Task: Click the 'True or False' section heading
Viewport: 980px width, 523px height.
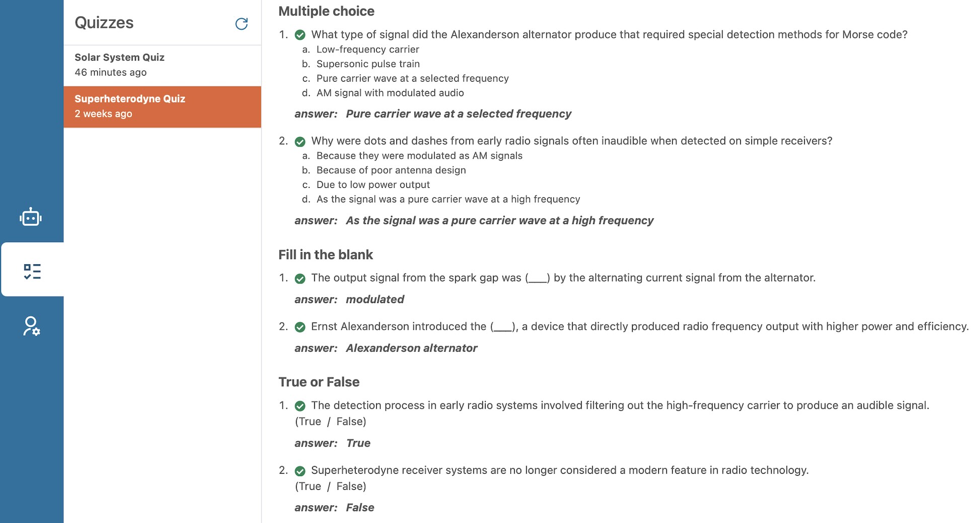Action: point(319,382)
